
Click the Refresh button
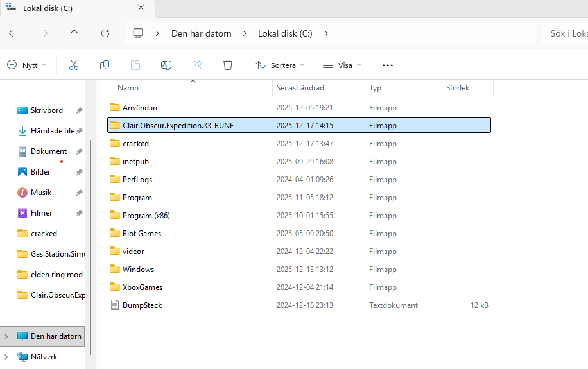105,33
